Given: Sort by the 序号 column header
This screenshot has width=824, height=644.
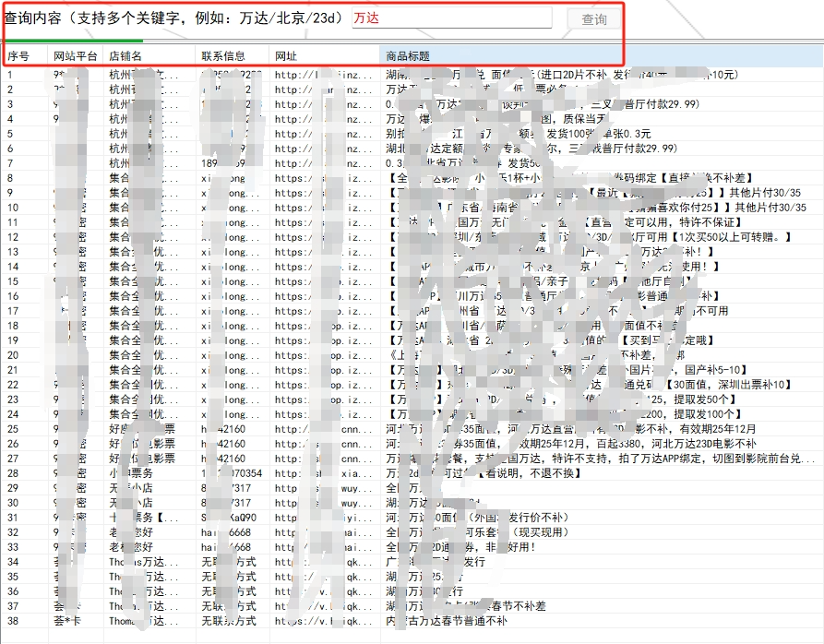Looking at the screenshot, I should point(26,56).
